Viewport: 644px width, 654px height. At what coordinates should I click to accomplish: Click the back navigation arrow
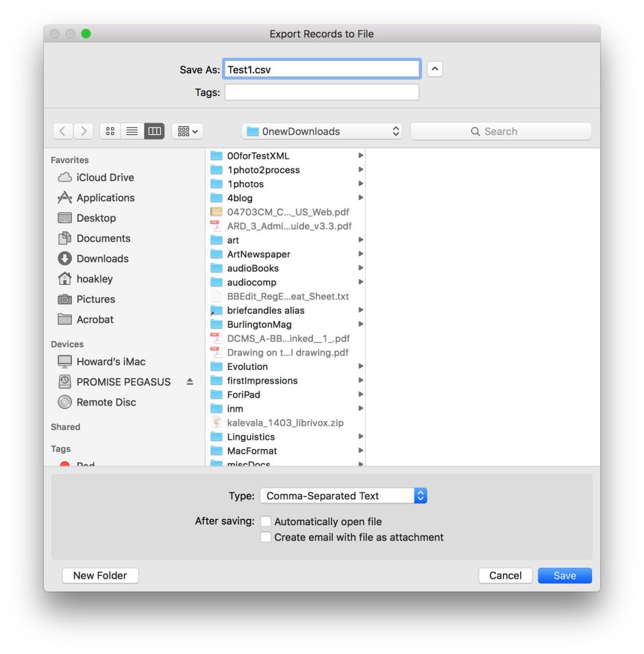63,131
